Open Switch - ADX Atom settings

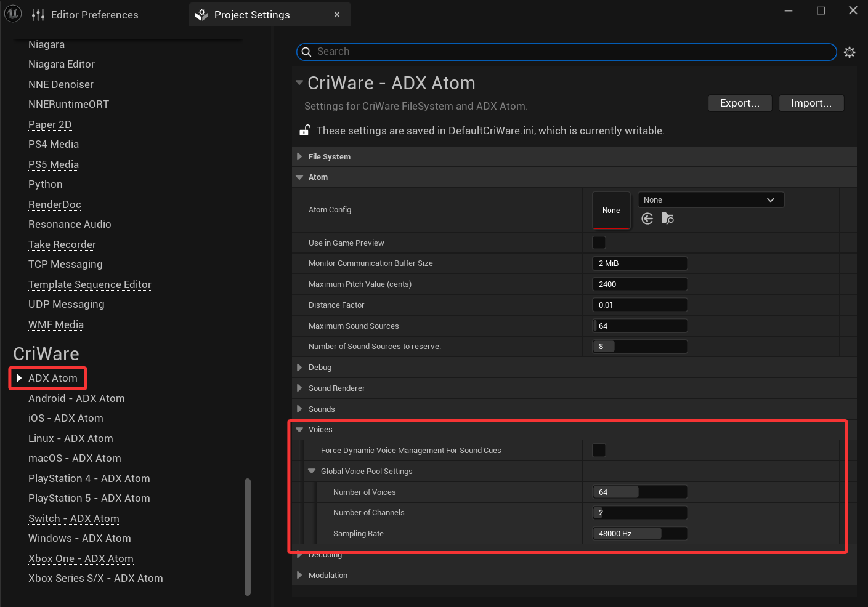point(74,518)
